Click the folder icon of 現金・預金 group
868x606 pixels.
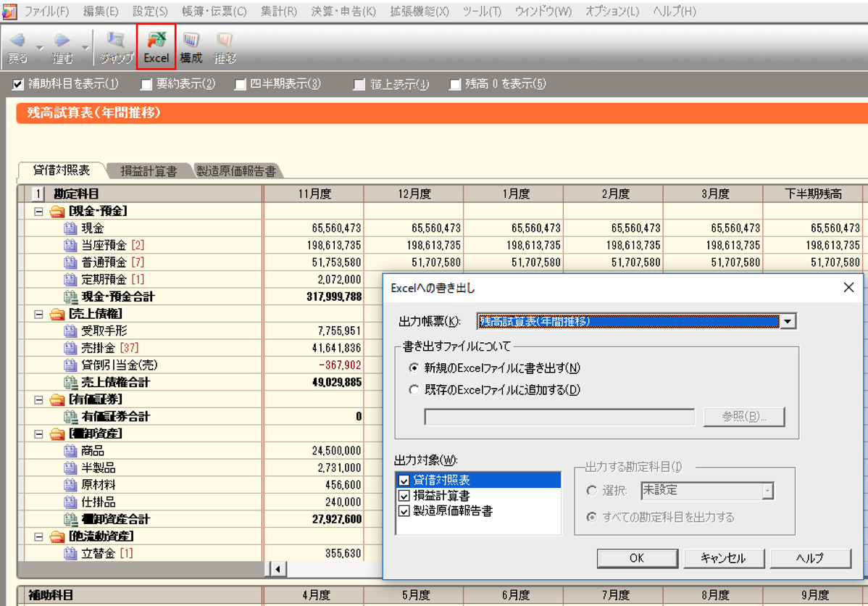click(57, 211)
